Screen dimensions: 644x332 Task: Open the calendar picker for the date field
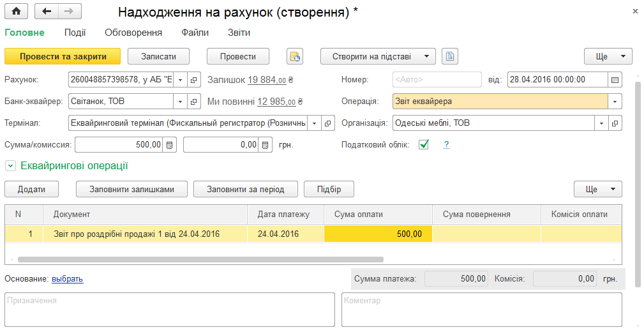(615, 80)
